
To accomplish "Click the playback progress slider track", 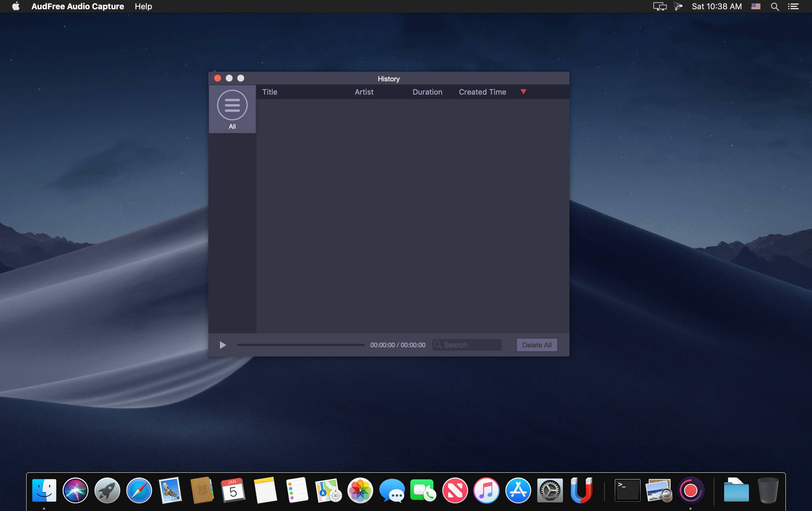I will pyautogui.click(x=300, y=345).
